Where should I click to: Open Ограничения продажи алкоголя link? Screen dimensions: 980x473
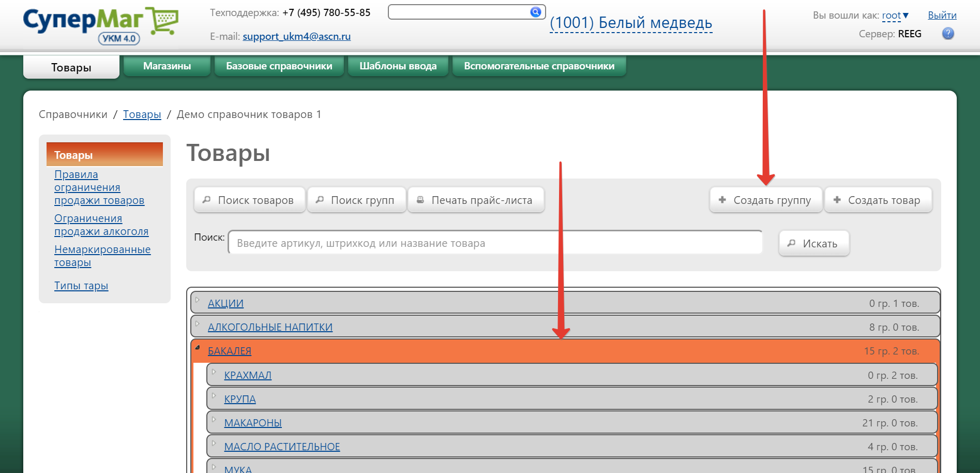point(101,225)
